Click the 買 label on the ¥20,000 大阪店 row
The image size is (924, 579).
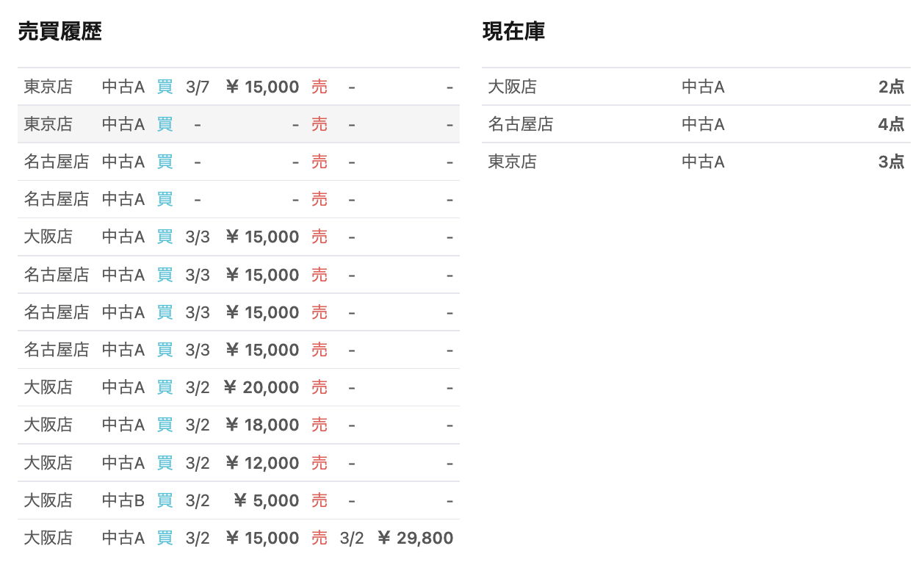(165, 387)
